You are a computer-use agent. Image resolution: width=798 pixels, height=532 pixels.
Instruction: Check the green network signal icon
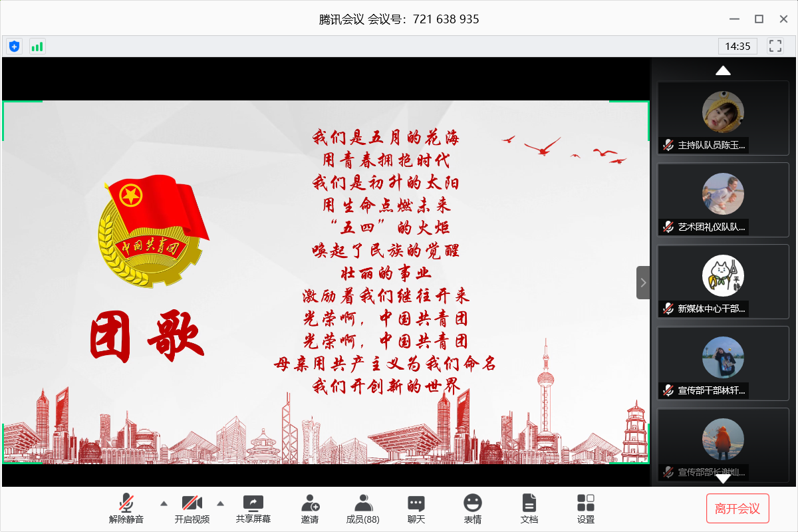click(37, 47)
